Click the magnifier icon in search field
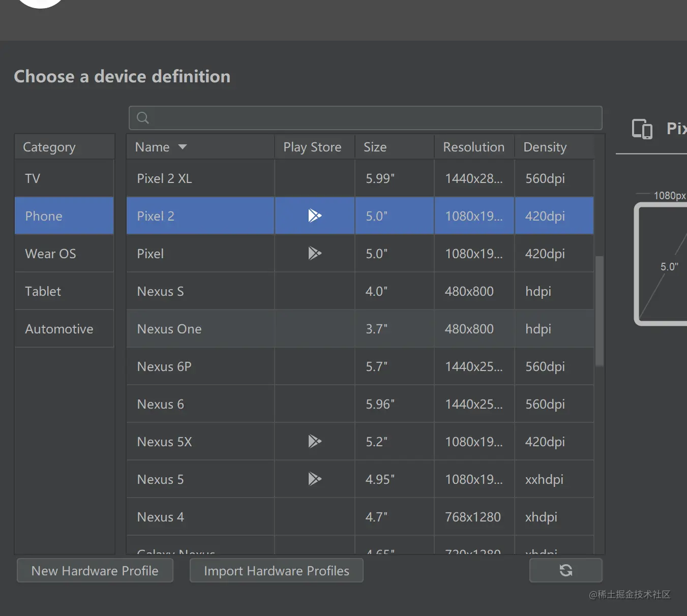 point(143,118)
